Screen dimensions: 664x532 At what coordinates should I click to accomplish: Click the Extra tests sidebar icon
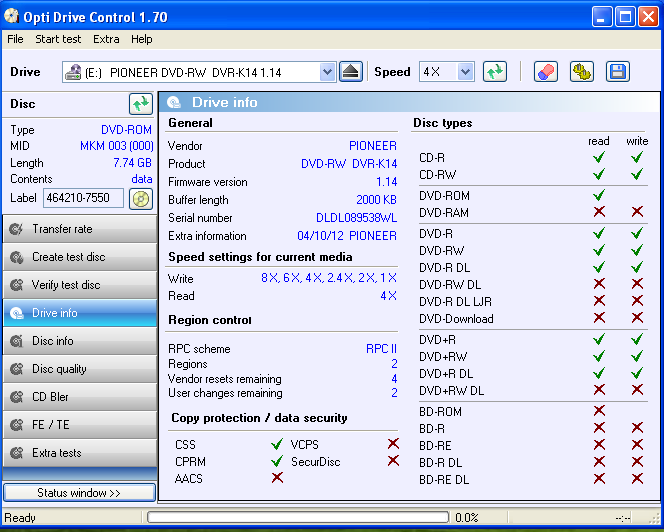[x=16, y=453]
